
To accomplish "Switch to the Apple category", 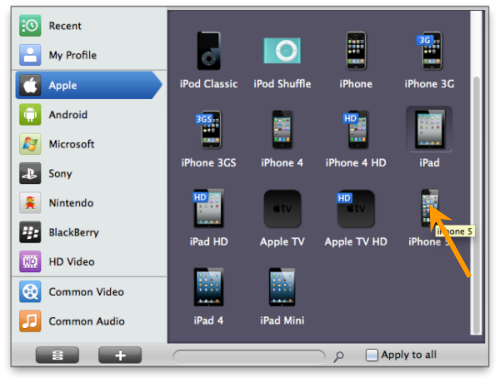I will tap(89, 85).
